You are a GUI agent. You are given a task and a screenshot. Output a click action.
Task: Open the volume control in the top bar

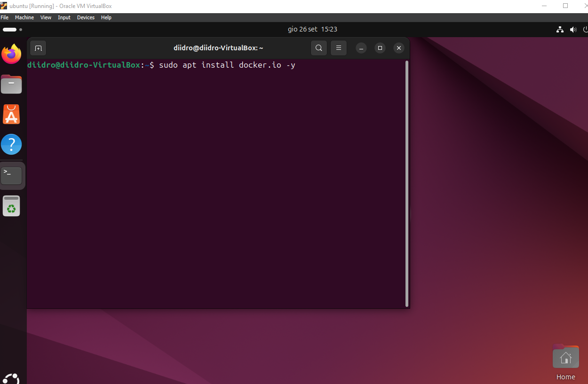(x=573, y=29)
